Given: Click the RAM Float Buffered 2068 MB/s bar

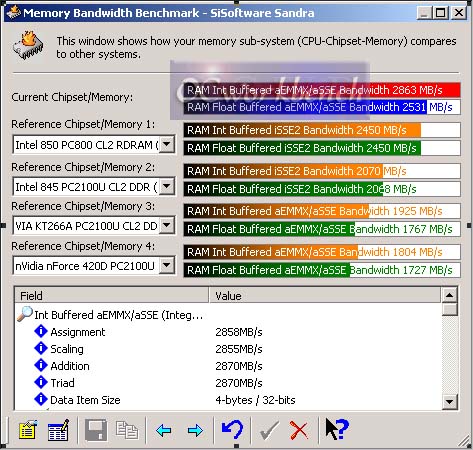Looking at the screenshot, I should (x=322, y=189).
